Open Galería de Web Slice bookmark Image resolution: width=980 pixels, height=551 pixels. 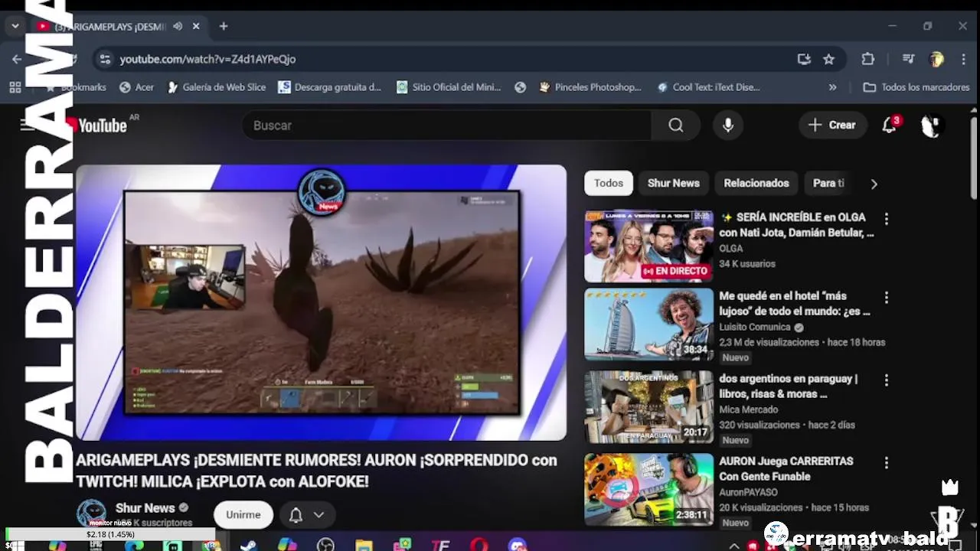coord(217,87)
